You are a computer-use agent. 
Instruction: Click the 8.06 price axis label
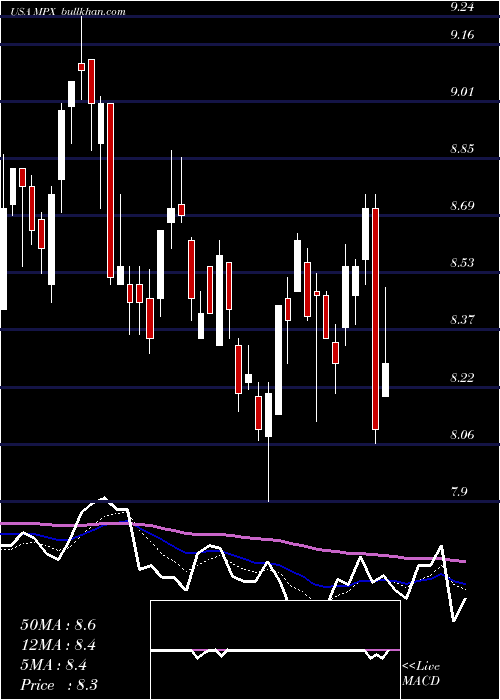pos(462,434)
